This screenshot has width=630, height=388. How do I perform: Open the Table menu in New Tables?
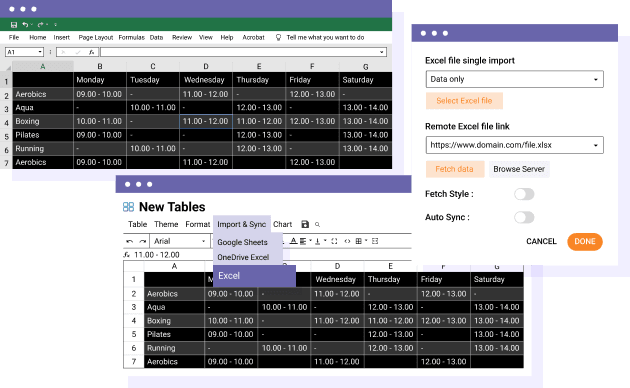coord(137,224)
